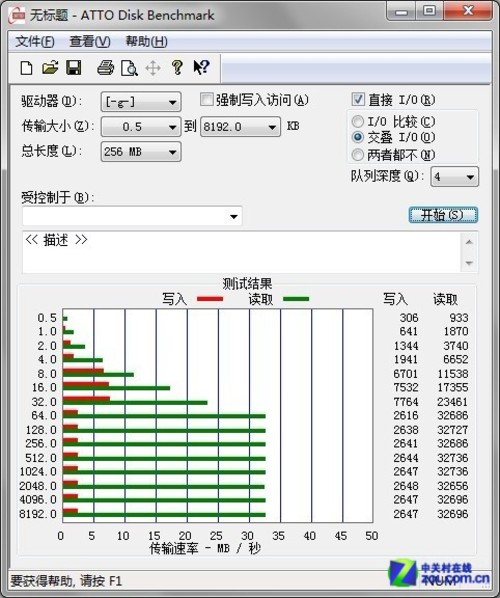
Task: Click the red 写入 legend swatch
Action: [210, 299]
